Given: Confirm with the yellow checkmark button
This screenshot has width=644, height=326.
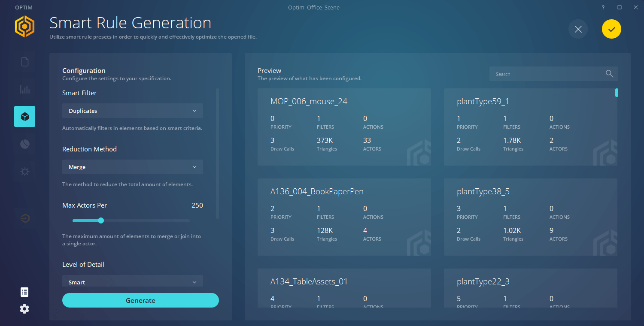Looking at the screenshot, I should pos(611,29).
